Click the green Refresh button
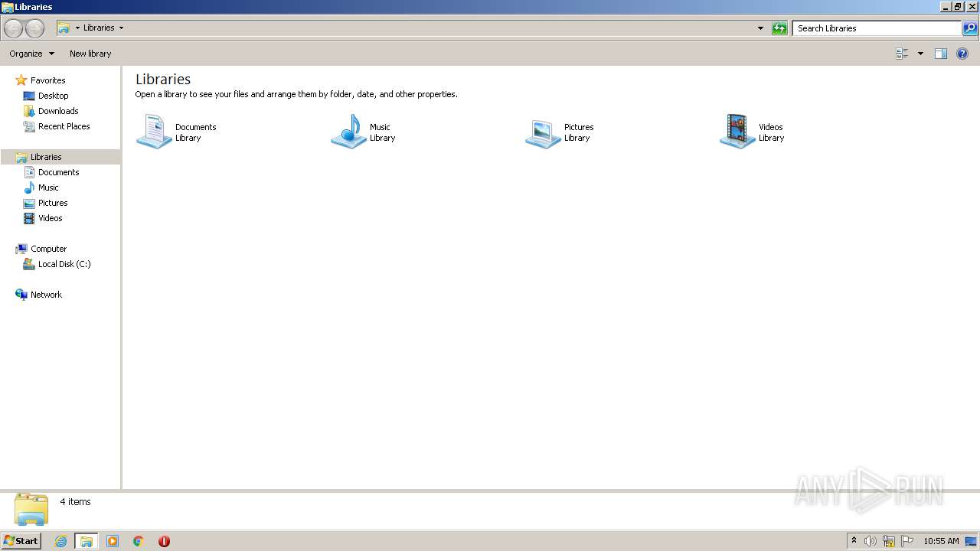The image size is (980, 551). 779,28
